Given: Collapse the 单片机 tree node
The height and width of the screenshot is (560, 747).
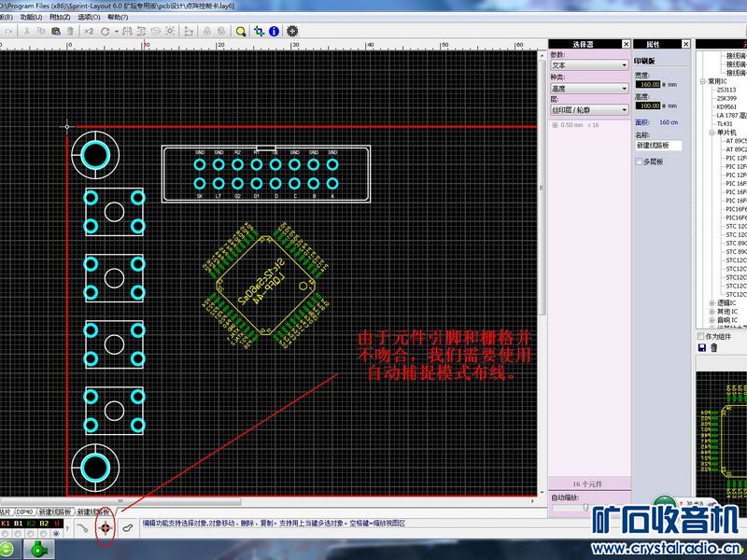Looking at the screenshot, I should (x=712, y=133).
